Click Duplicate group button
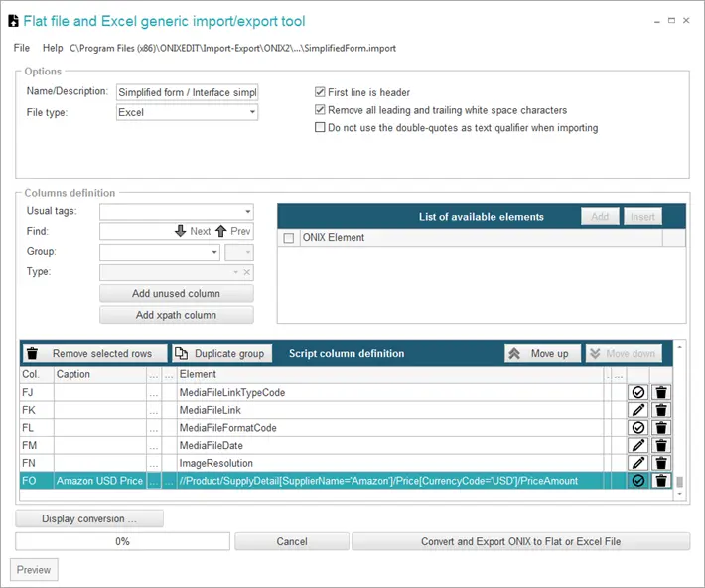The image size is (705, 588). tap(222, 354)
